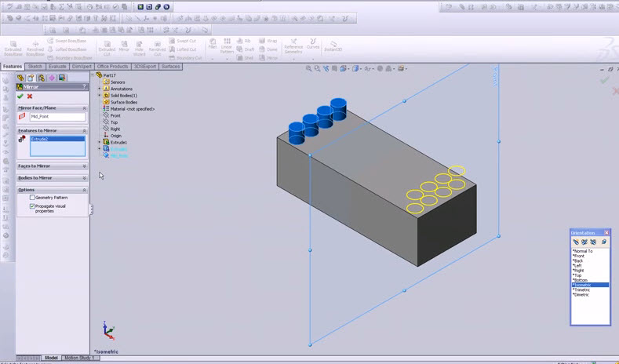Close the Orientation dialog
Image resolution: width=619 pixels, height=364 pixels.
pyautogui.click(x=606, y=233)
